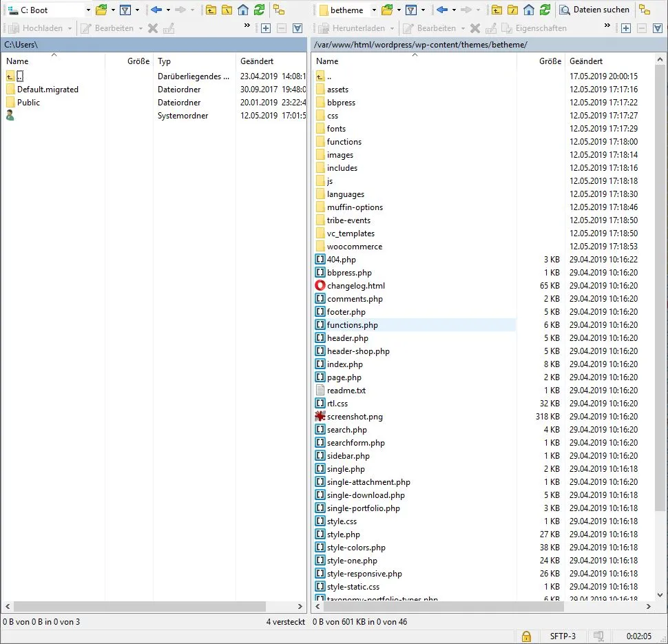Click Bearbeiten in local toolbar
Viewport: 668px width, 644px height.
click(x=108, y=28)
